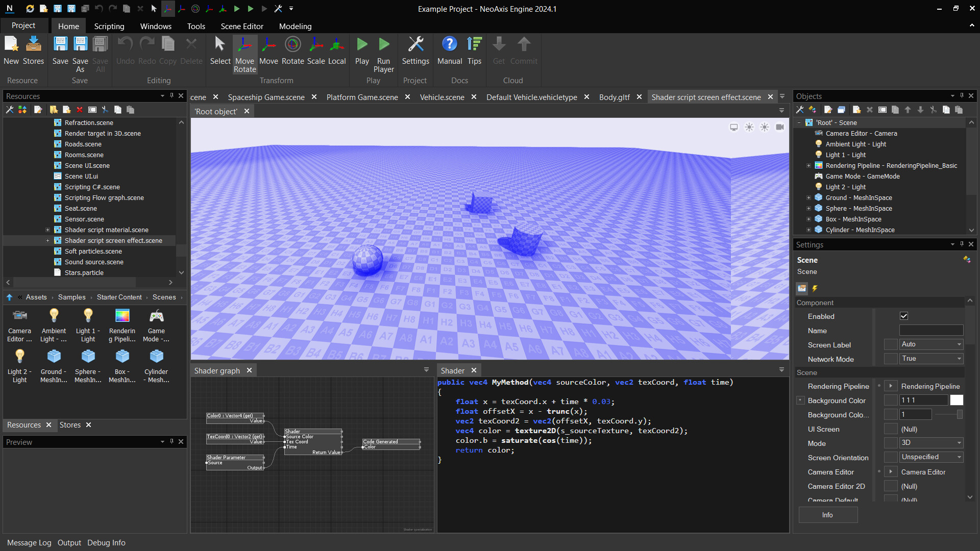Click the white Background Color swatch
Viewport: 980px width, 551px height.
click(x=957, y=400)
